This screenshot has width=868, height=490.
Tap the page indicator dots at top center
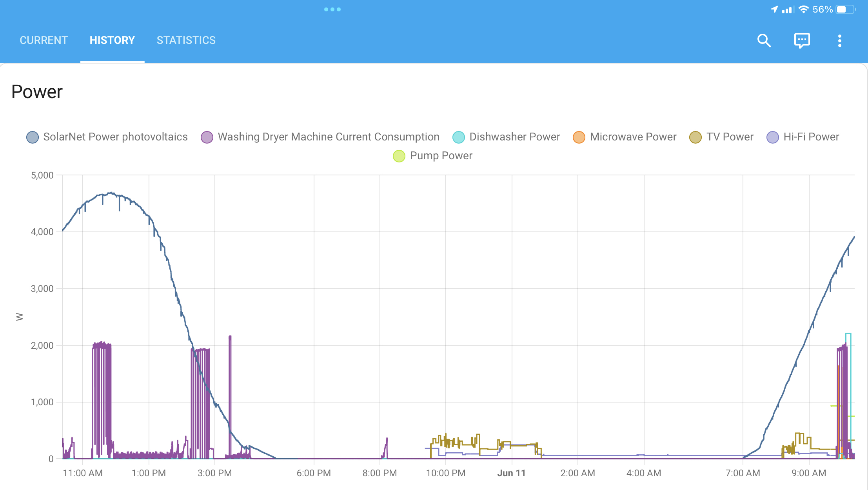tap(333, 9)
